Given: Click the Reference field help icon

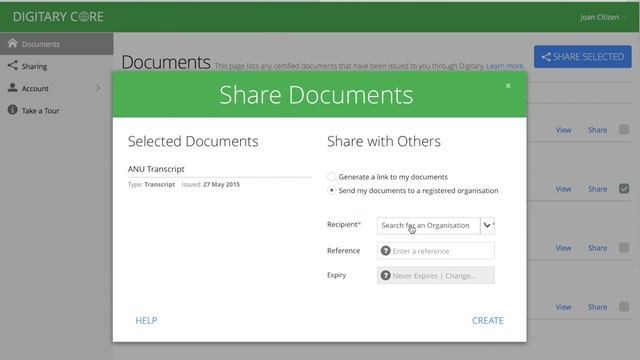Looking at the screenshot, I should (385, 251).
